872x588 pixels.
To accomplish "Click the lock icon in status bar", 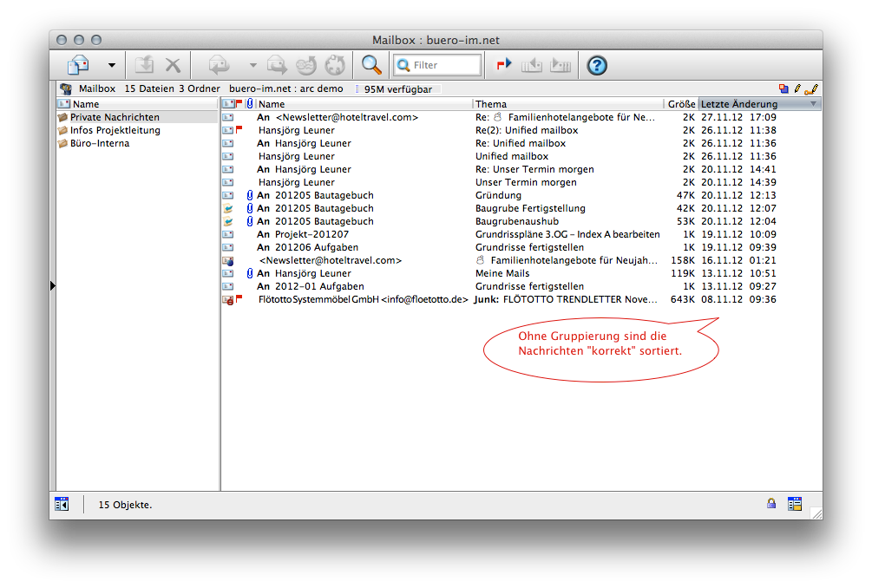I will coord(770,504).
